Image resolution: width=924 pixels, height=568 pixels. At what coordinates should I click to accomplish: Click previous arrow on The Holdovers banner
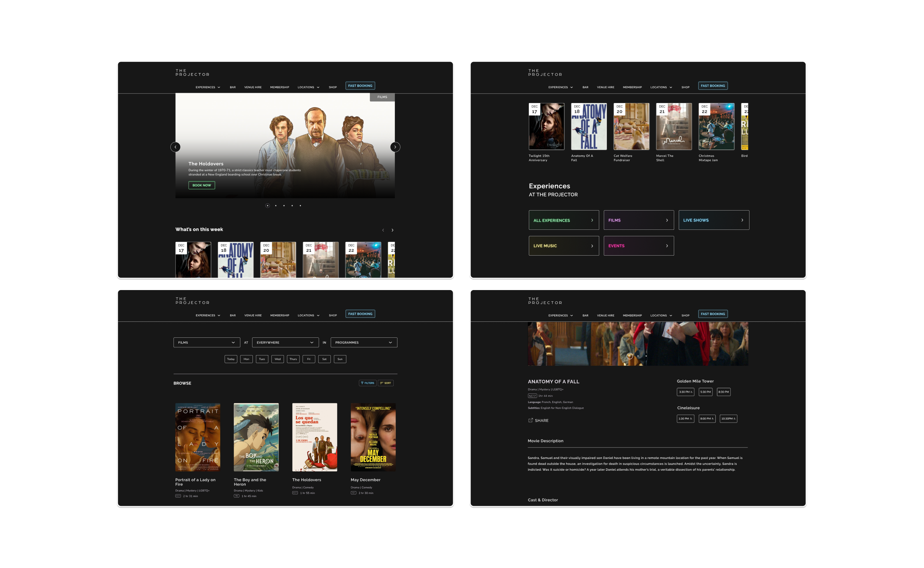click(x=175, y=147)
